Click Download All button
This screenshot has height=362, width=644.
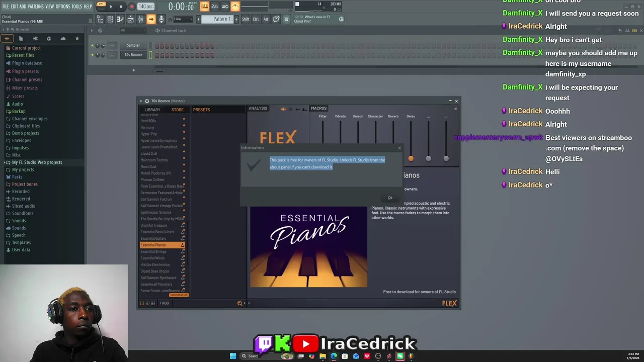pos(179,295)
